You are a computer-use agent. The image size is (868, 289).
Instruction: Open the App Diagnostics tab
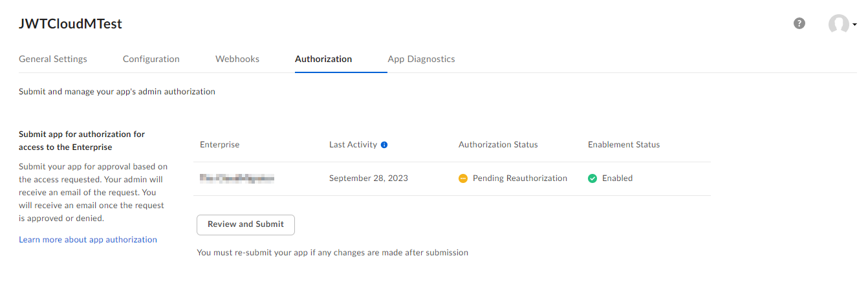point(422,59)
